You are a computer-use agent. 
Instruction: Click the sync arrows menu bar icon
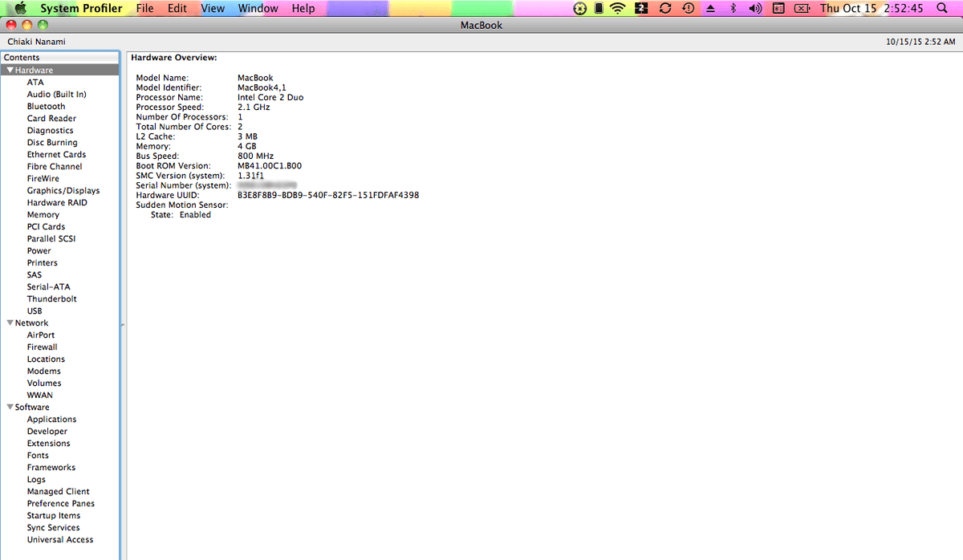click(x=664, y=8)
